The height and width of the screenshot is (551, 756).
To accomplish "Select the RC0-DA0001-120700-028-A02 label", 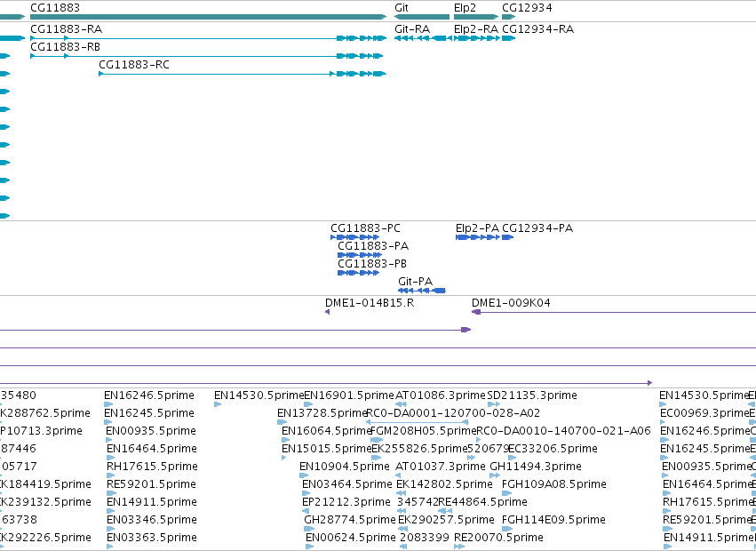I will pyautogui.click(x=453, y=413).
